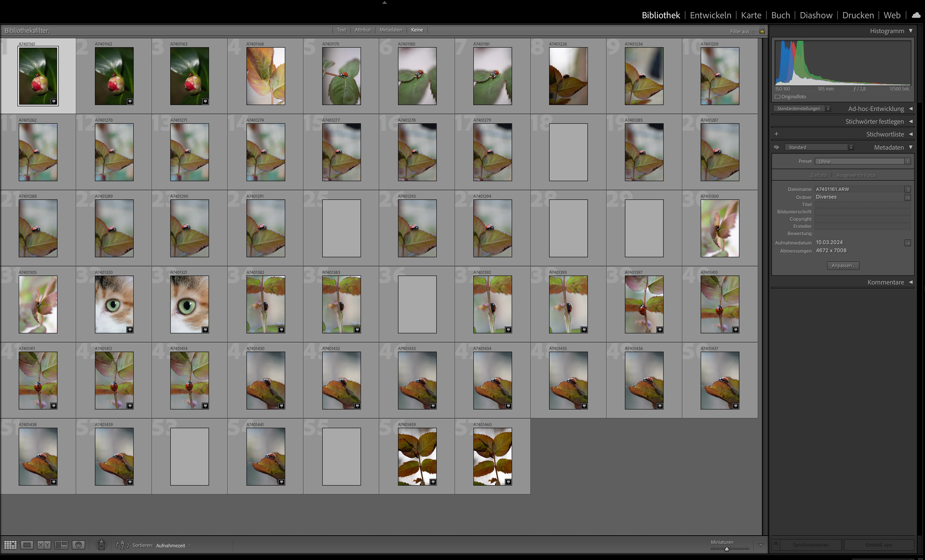925x560 pixels.
Task: Select the Painter spray can tool
Action: click(101, 545)
